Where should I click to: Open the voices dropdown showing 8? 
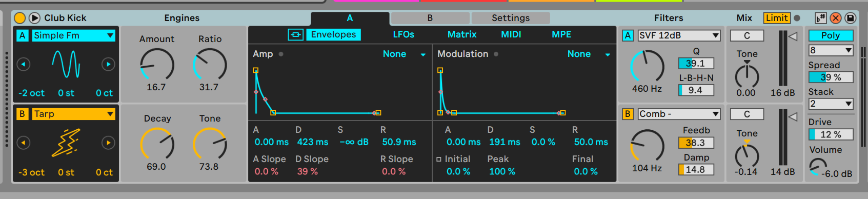(x=831, y=50)
